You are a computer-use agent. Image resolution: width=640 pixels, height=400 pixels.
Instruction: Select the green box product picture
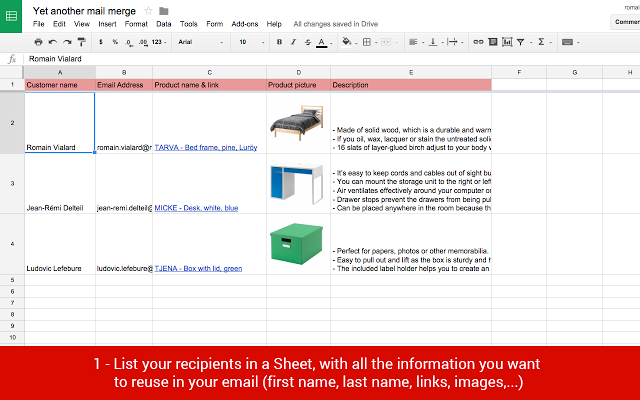297,244
